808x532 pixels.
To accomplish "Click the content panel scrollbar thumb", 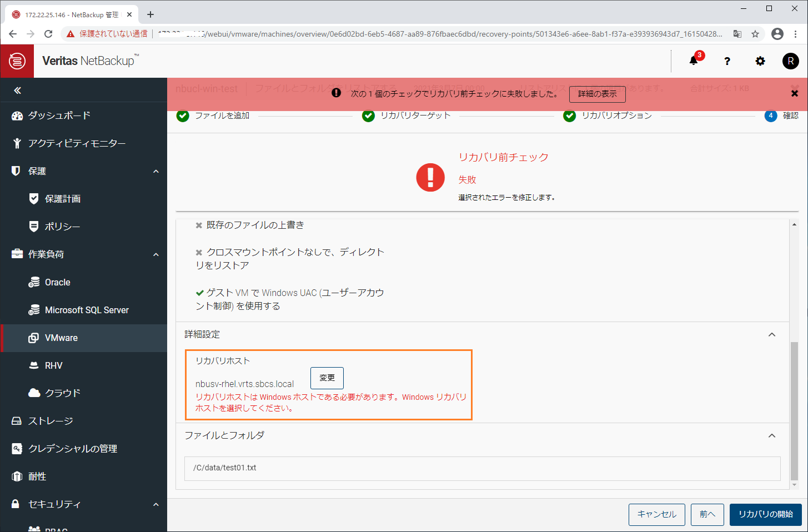I will (x=794, y=411).
